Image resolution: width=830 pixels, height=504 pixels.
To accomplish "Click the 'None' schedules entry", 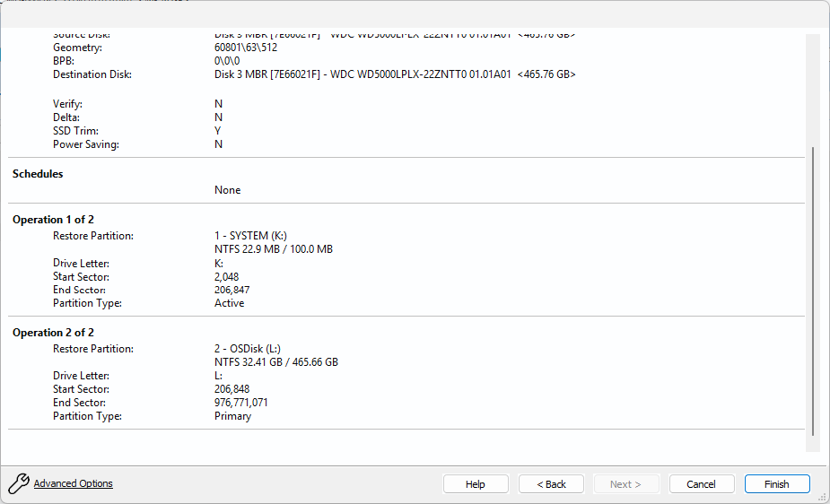I will (228, 190).
